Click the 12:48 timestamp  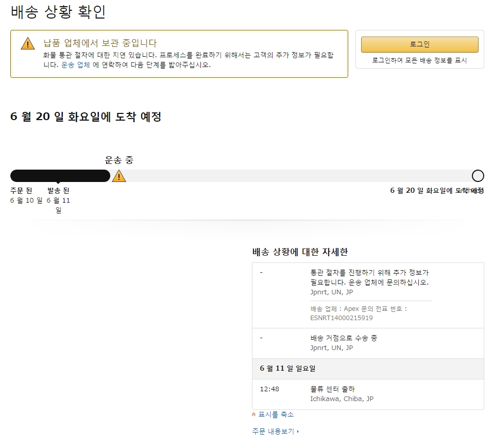[x=269, y=389]
